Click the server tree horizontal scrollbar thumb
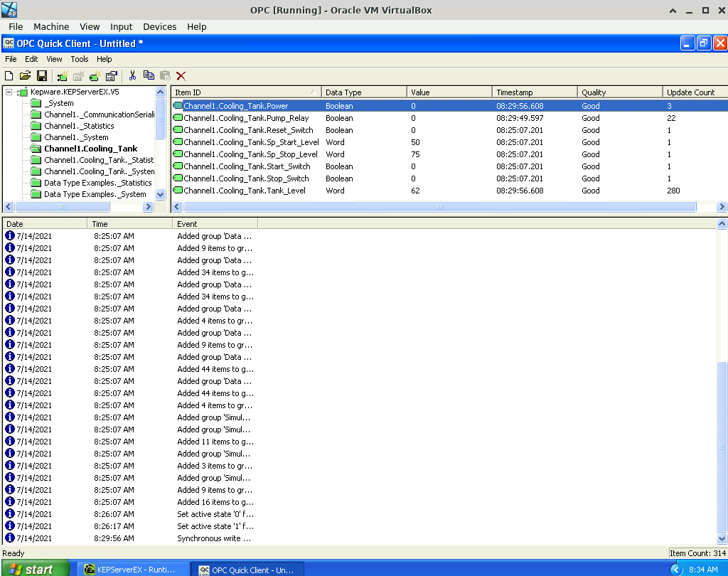This screenshot has height=576, width=728. [x=63, y=207]
